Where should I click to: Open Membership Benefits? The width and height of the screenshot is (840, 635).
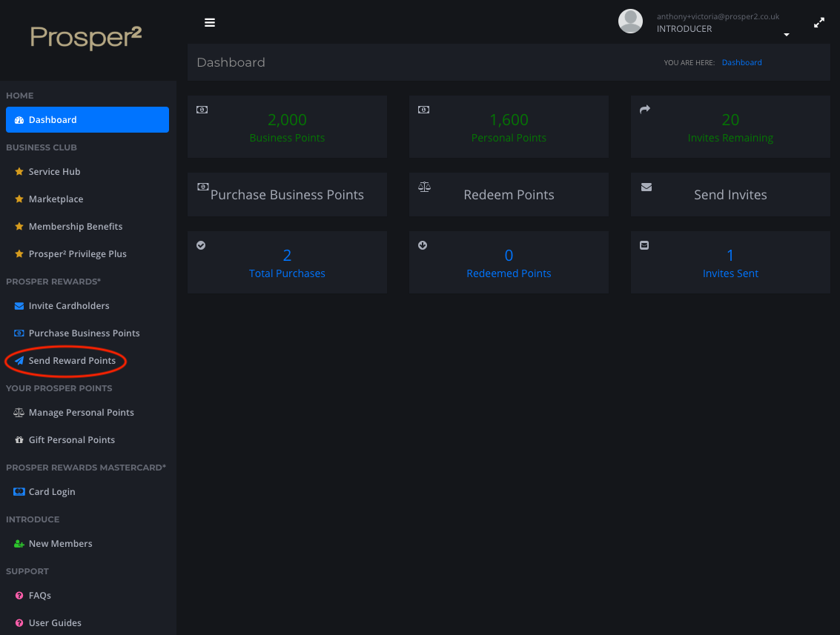[x=76, y=227]
